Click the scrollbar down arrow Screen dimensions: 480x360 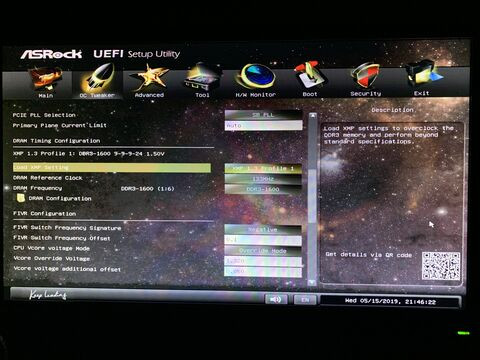(312, 283)
